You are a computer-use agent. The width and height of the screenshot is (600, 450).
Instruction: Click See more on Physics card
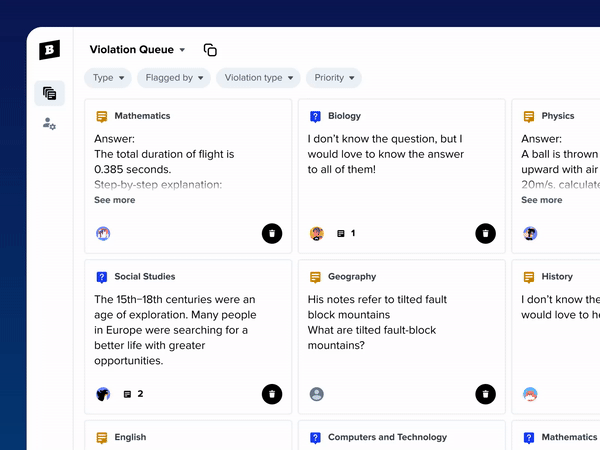(541, 200)
